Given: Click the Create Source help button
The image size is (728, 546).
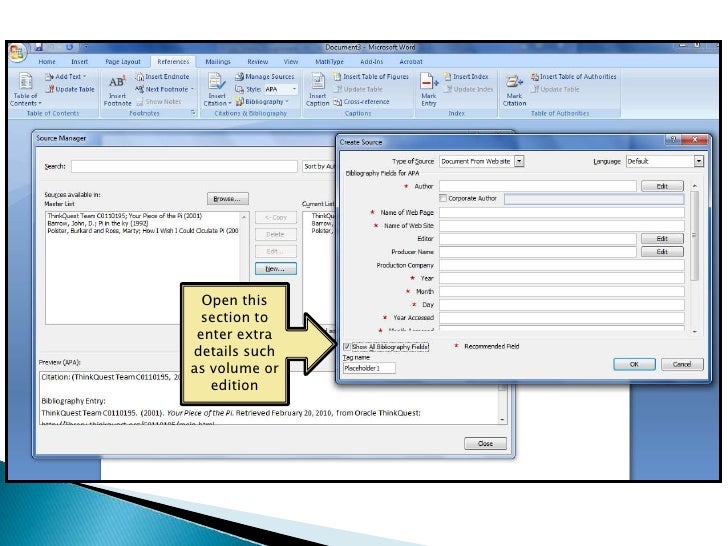Looking at the screenshot, I should tap(673, 139).
